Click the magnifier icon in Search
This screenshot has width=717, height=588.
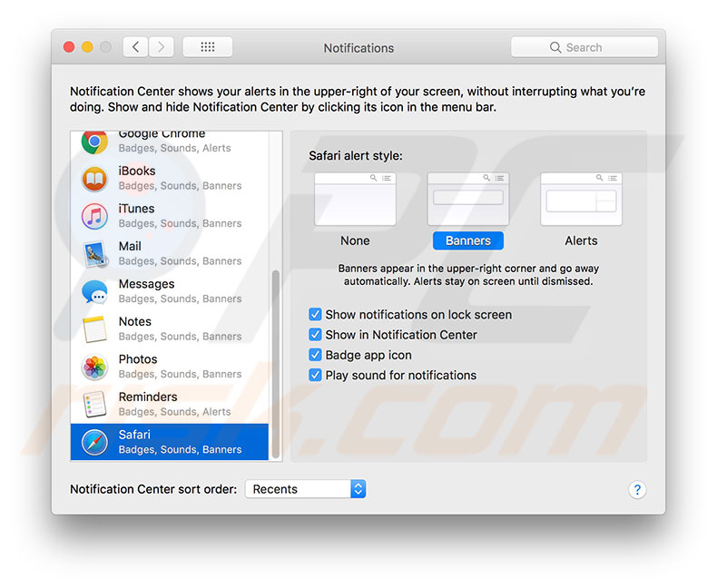coord(555,47)
